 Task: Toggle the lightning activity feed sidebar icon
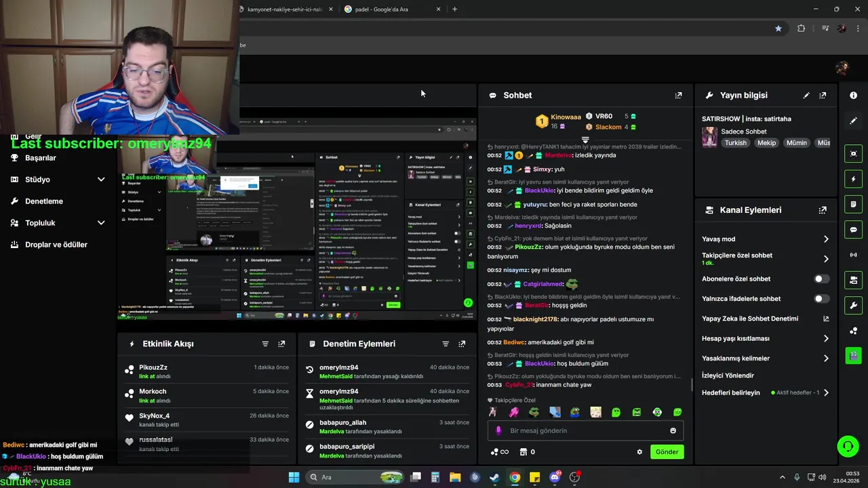(x=853, y=179)
